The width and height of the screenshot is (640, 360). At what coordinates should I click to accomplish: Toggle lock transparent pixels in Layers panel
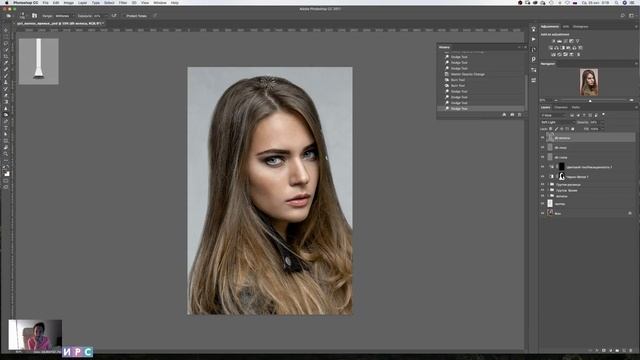(x=551, y=129)
